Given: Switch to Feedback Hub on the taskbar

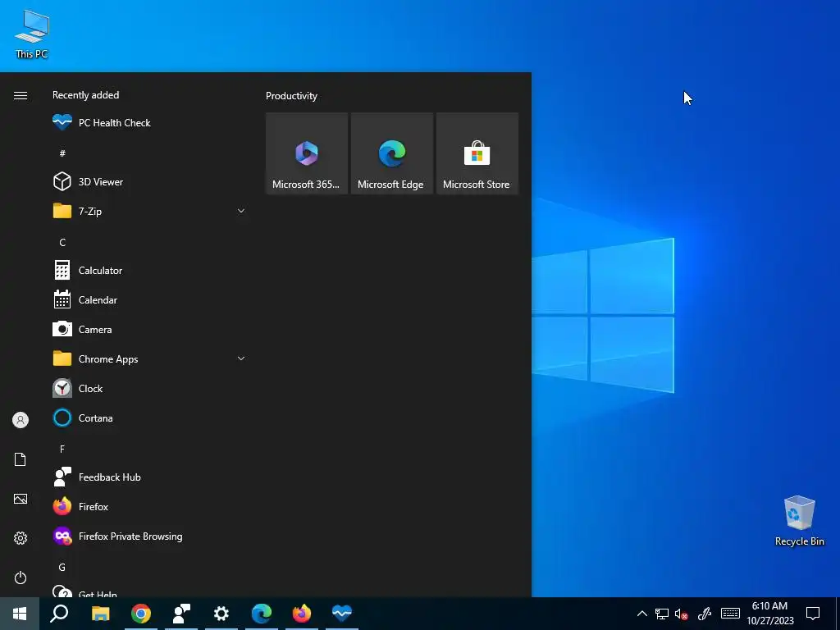Looking at the screenshot, I should tap(181, 614).
